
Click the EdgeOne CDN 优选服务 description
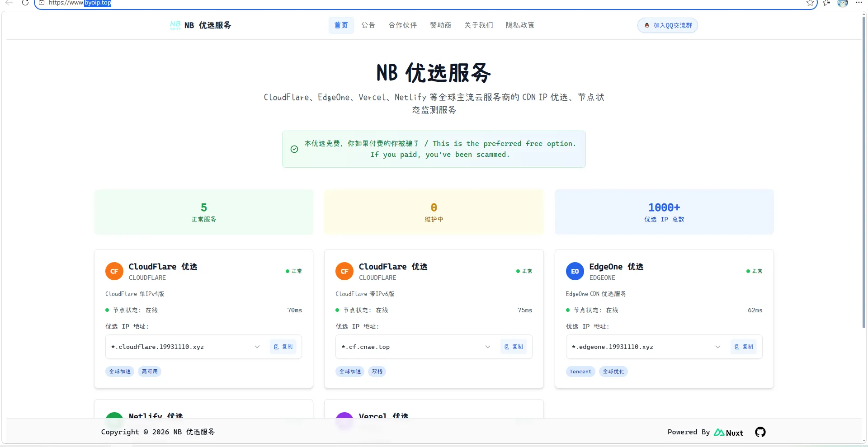(596, 294)
